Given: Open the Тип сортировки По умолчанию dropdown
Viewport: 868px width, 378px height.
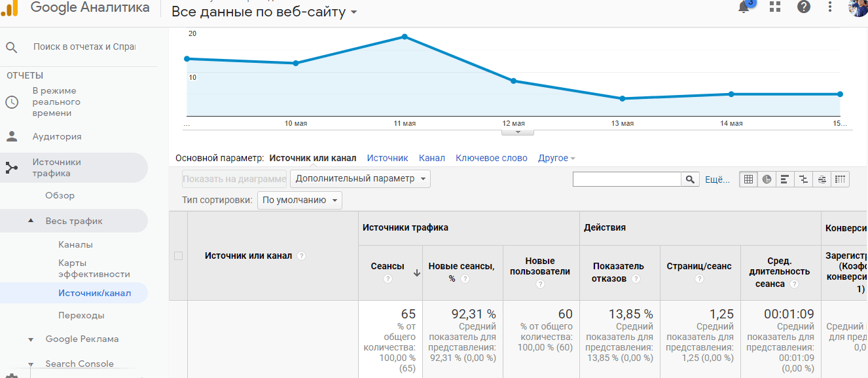Looking at the screenshot, I should [x=299, y=200].
